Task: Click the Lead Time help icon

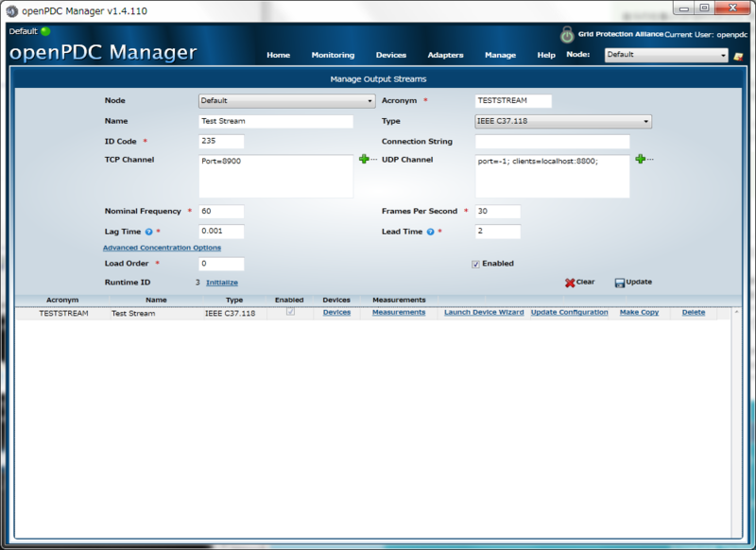Action: 431,232
